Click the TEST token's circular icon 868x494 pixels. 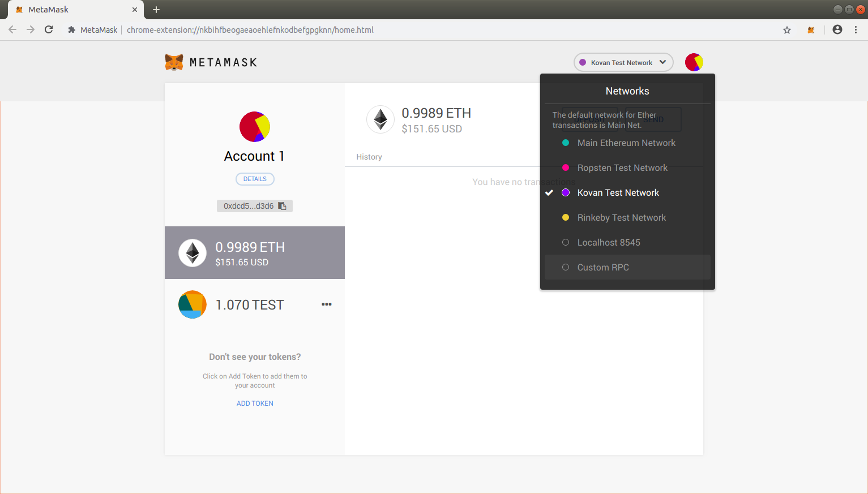click(193, 304)
